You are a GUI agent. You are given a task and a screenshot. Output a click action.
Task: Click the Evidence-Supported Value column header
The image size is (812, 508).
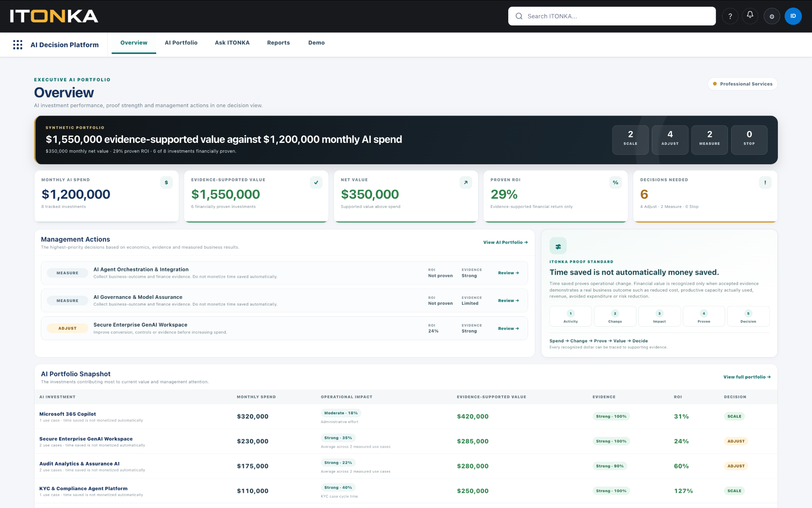point(491,397)
